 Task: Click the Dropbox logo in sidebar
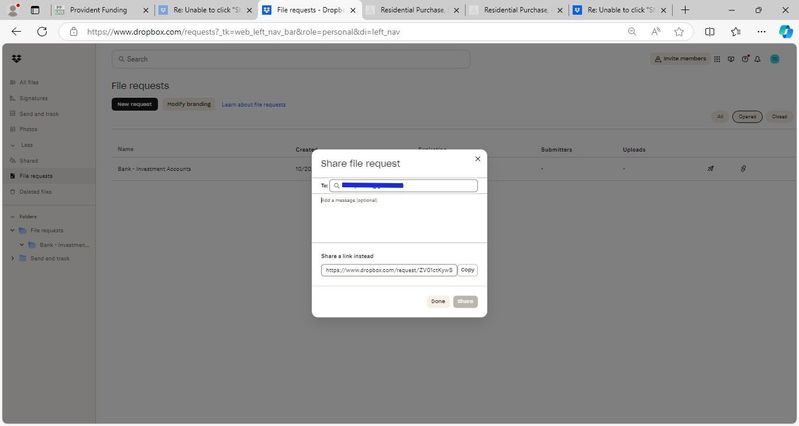[x=16, y=59]
